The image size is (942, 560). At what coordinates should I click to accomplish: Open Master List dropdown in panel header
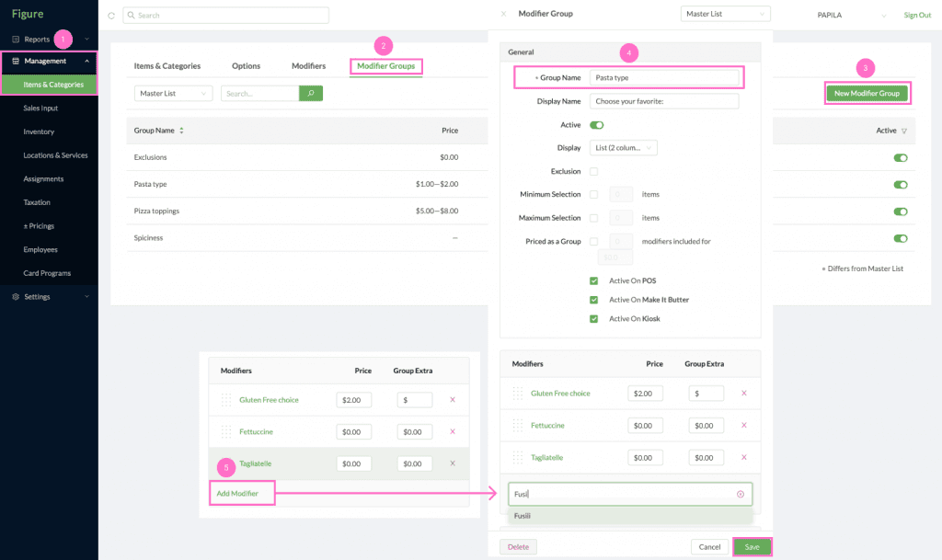tap(725, 14)
